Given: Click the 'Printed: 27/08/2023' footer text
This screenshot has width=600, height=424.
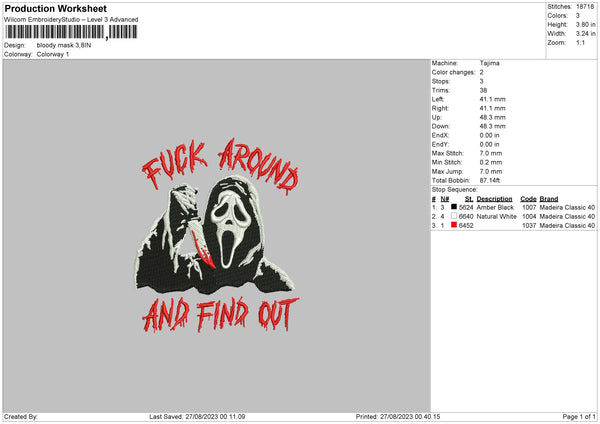Looking at the screenshot, I should [x=398, y=416].
